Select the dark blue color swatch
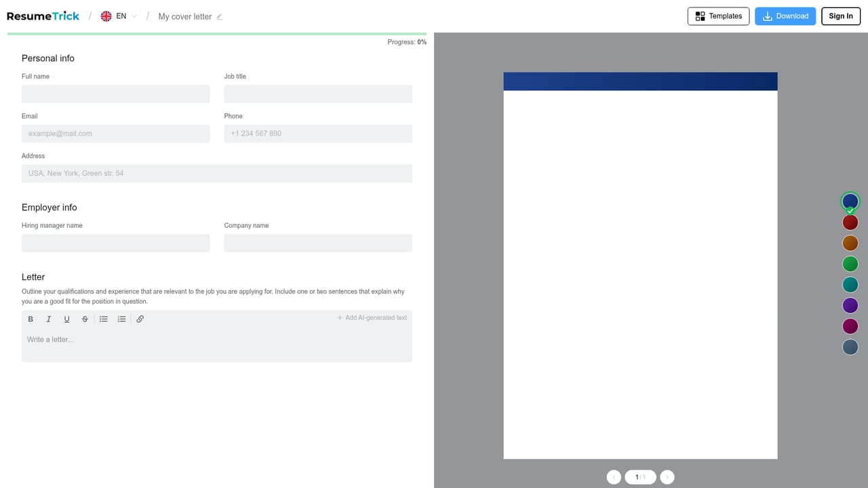The image size is (868, 488). click(850, 201)
